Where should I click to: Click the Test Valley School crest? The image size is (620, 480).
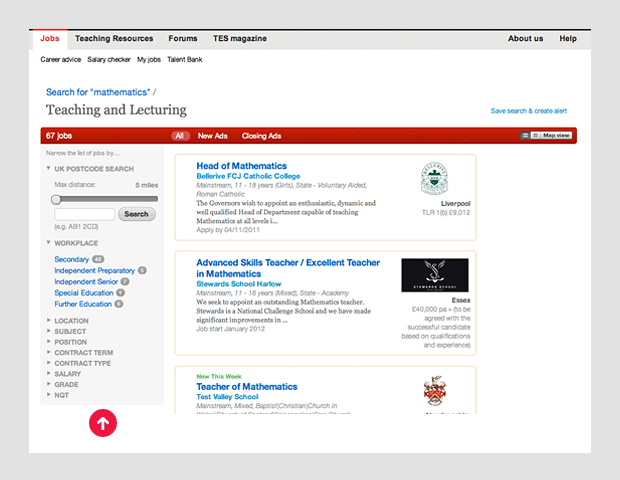[x=434, y=390]
